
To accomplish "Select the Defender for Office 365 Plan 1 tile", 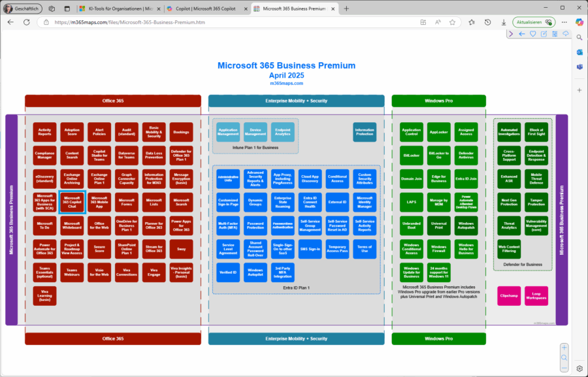I will (181, 156).
